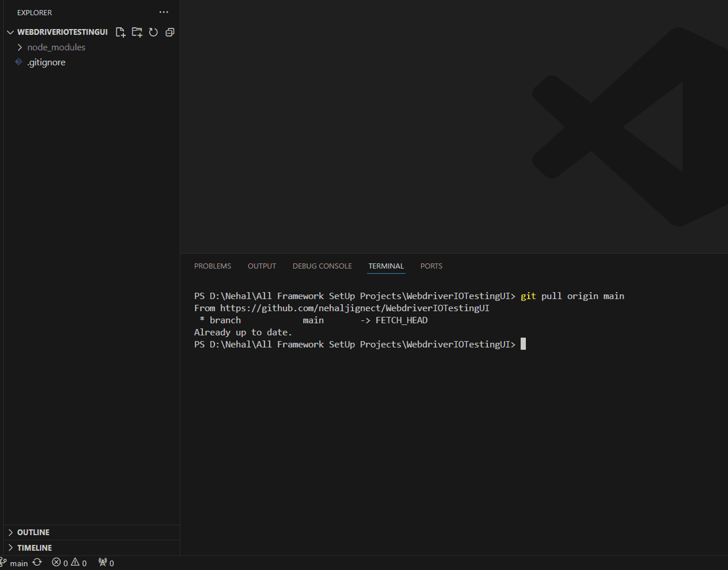Click the FETCH_HEAD text in terminal
This screenshot has width=728, height=570.
401,320
